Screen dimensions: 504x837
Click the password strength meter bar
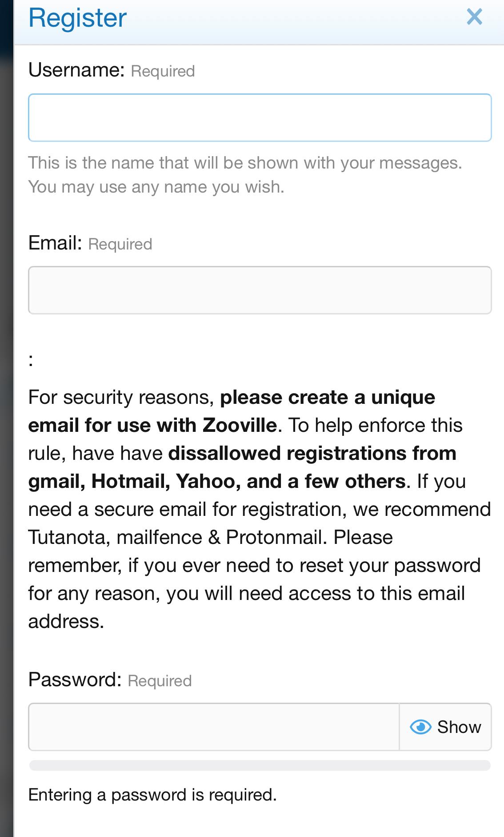coord(260,765)
